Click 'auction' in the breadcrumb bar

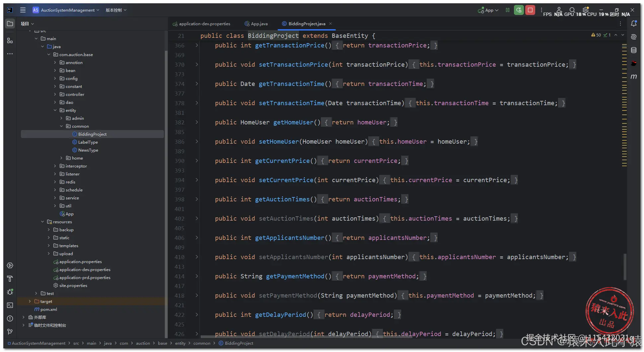click(143, 343)
